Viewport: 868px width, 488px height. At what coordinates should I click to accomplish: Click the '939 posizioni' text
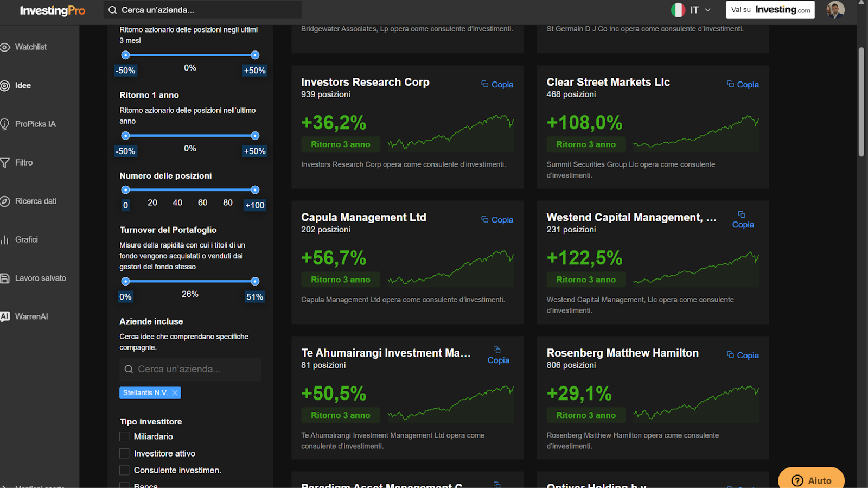coord(325,94)
